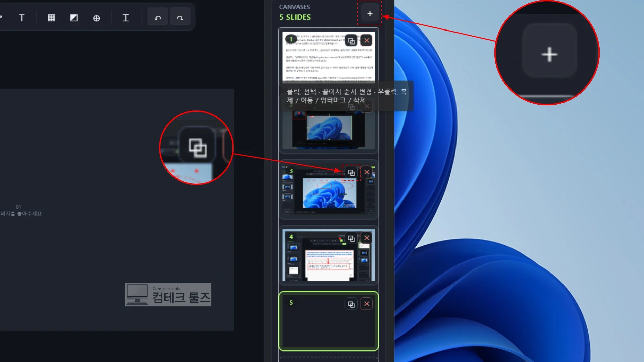This screenshot has width=644, height=362.
Task: Duplicate slide 4
Action: (x=351, y=238)
